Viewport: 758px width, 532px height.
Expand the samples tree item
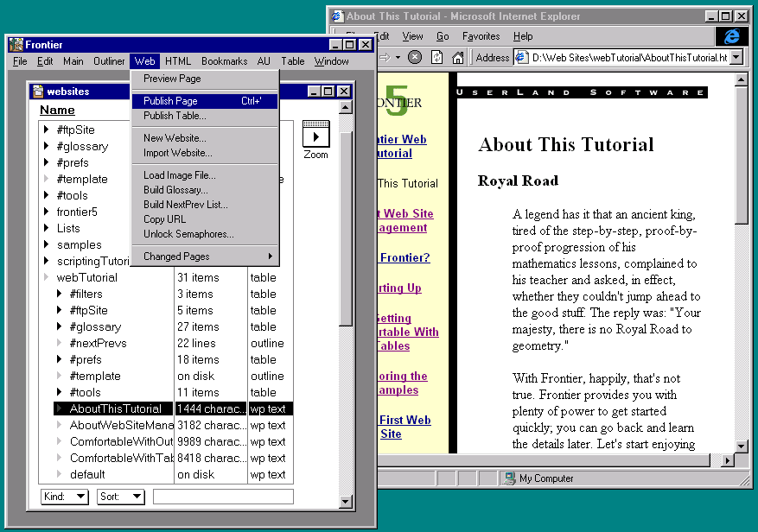(48, 245)
